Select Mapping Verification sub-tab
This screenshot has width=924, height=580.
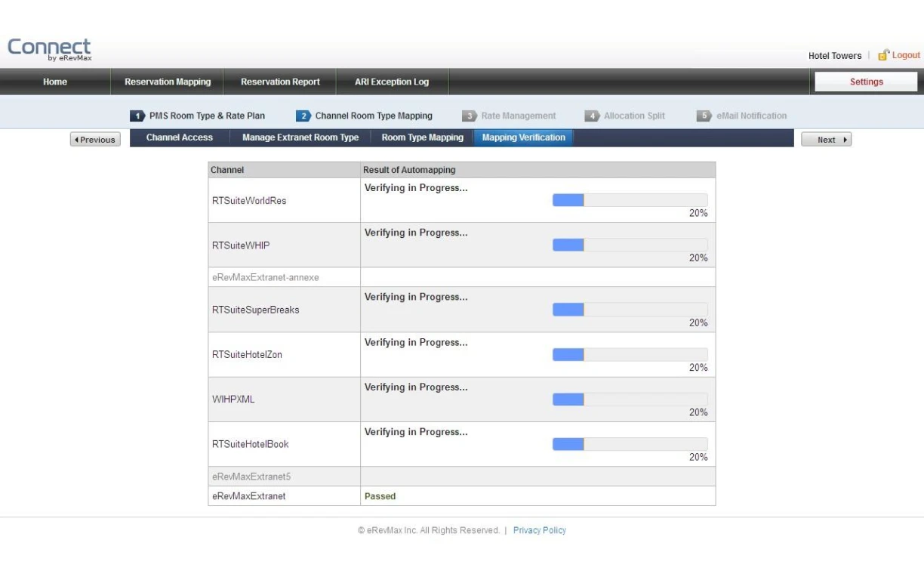524,138
